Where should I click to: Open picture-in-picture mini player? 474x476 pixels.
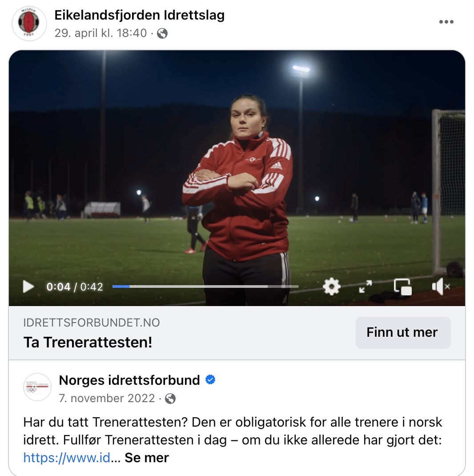403,286
